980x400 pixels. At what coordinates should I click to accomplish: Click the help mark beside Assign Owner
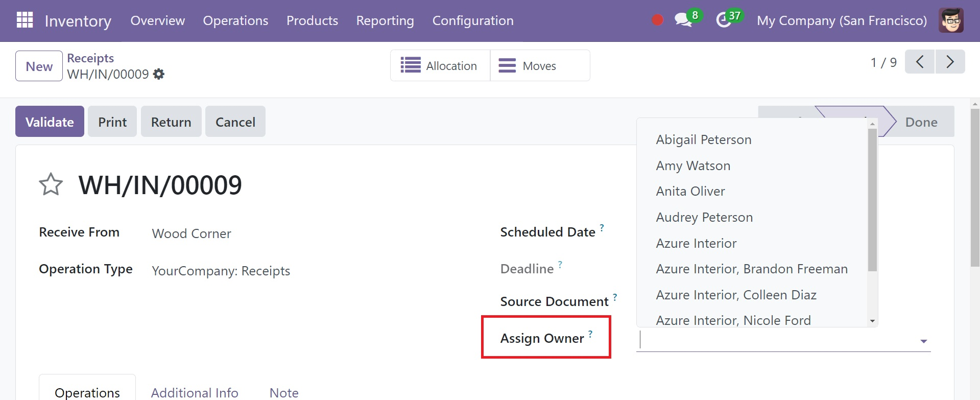click(590, 334)
